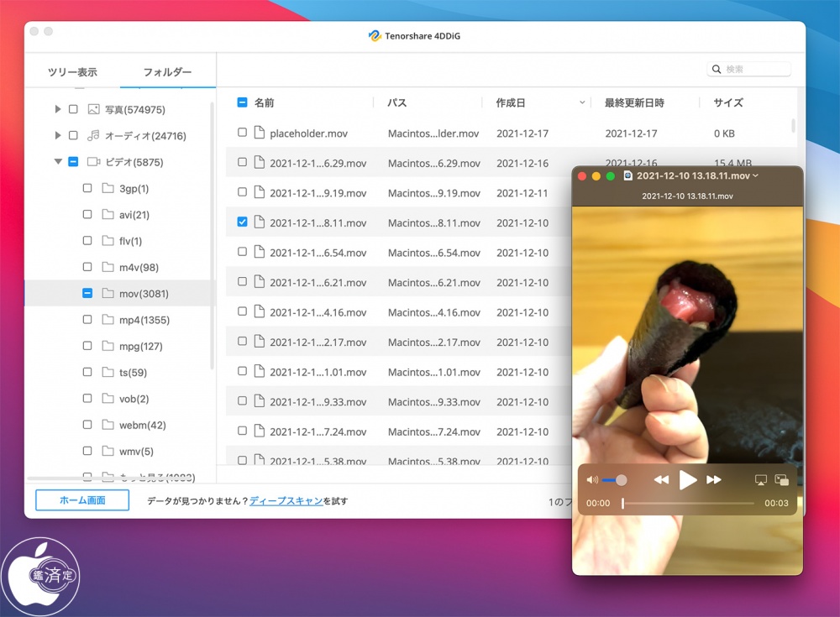840x617 pixels.
Task: Check the placeholder.mov file checkbox
Action: (x=242, y=133)
